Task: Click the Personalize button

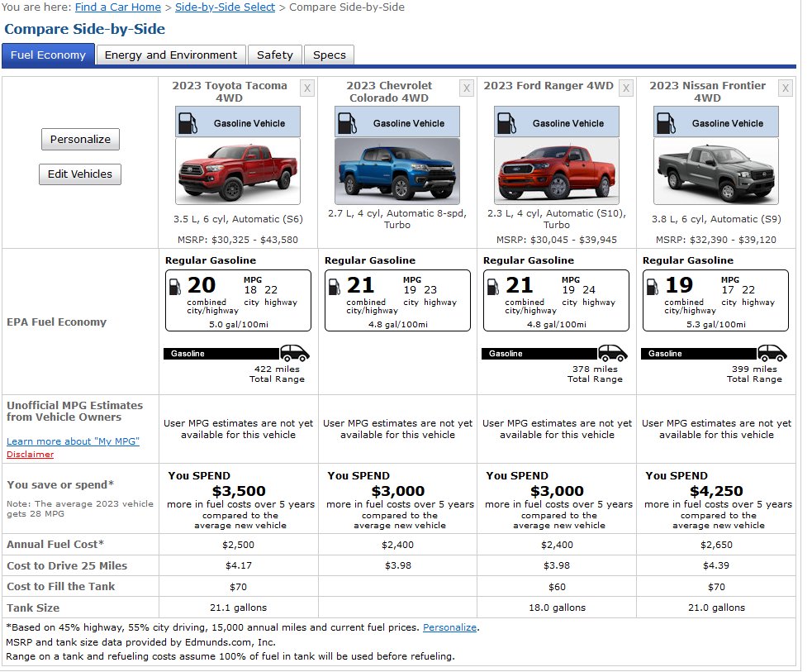Action: (x=80, y=140)
